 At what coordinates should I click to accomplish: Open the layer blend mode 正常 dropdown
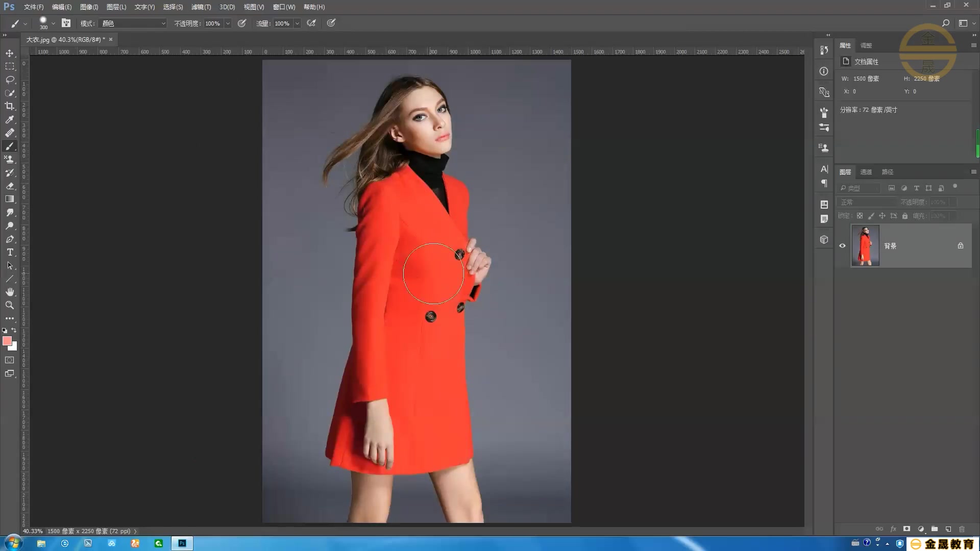(x=867, y=202)
